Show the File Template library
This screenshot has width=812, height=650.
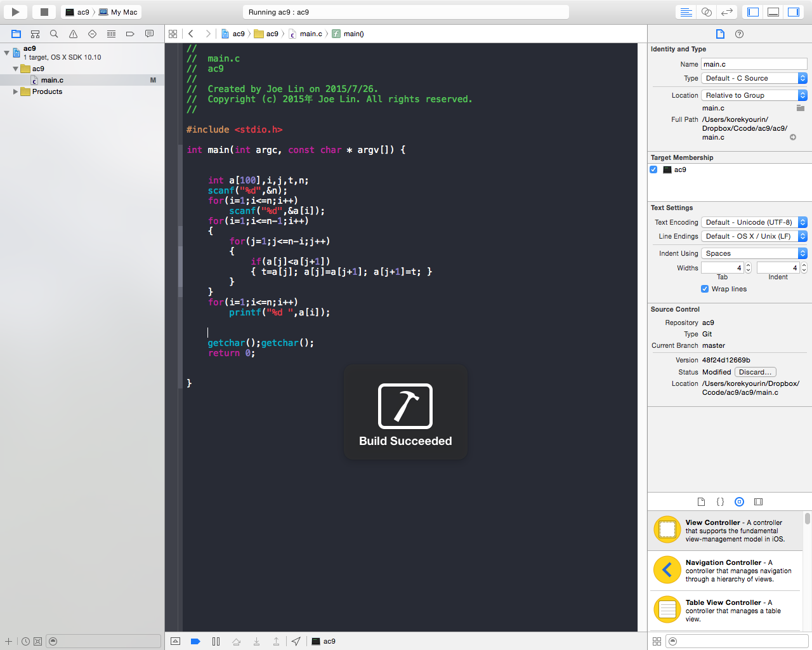701,501
